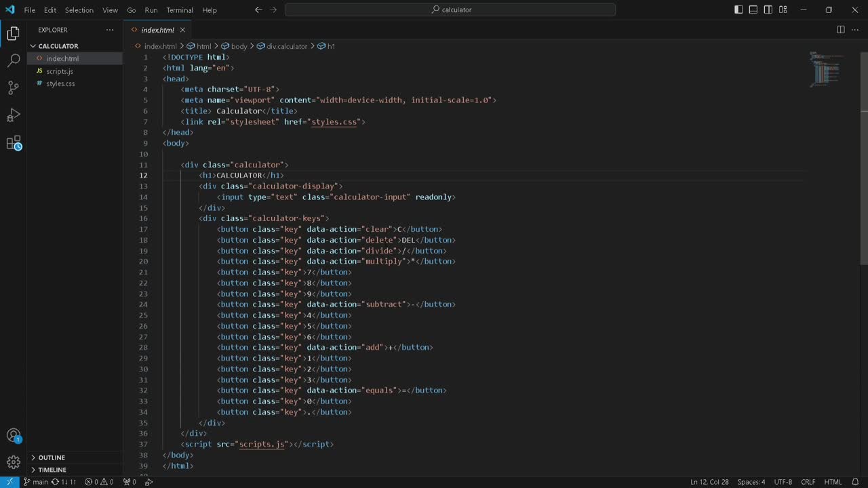The image size is (868, 488).
Task: Click the HTML language mode button
Action: 833,482
